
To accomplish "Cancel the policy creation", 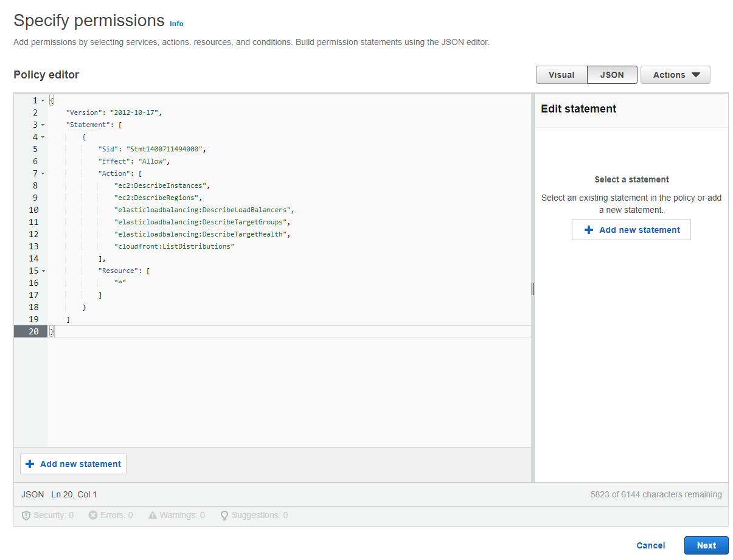I will pyautogui.click(x=650, y=545).
